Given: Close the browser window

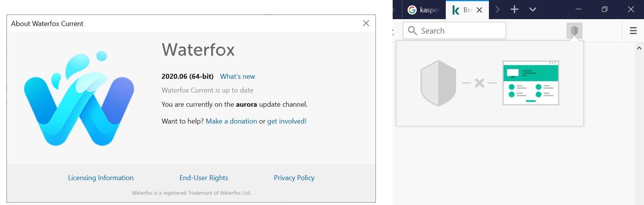Looking at the screenshot, I should coord(631,10).
